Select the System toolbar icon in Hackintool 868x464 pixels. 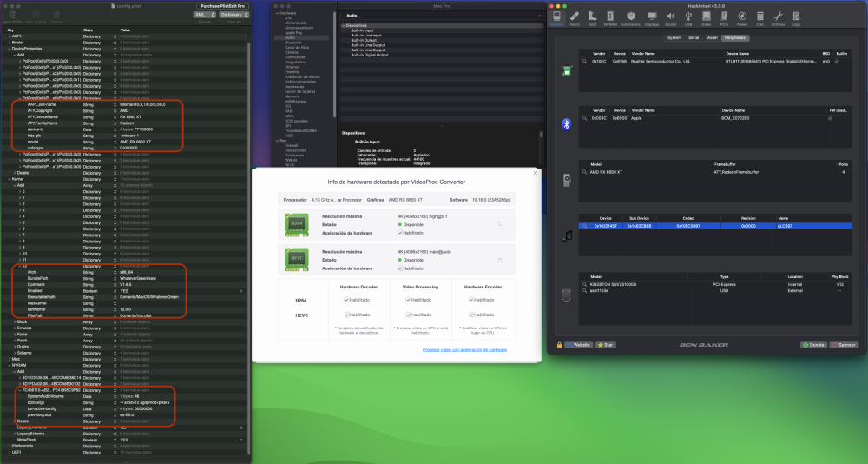point(556,18)
